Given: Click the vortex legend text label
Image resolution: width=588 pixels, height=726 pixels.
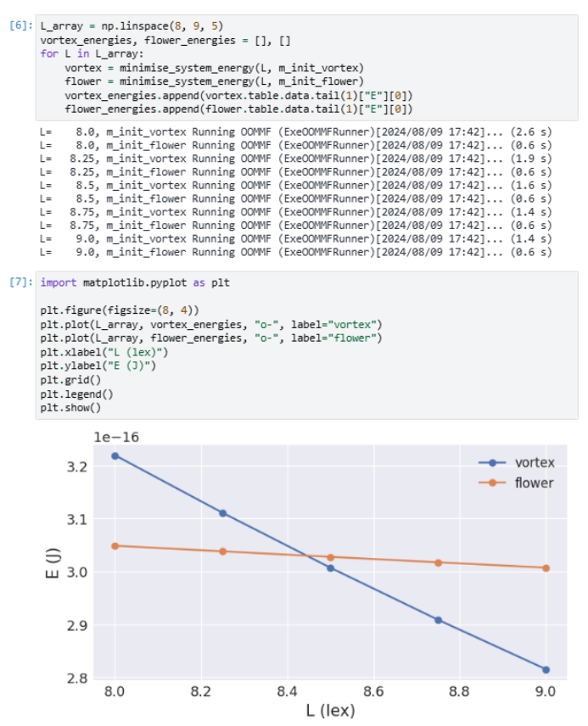Looking at the screenshot, I should click(534, 463).
